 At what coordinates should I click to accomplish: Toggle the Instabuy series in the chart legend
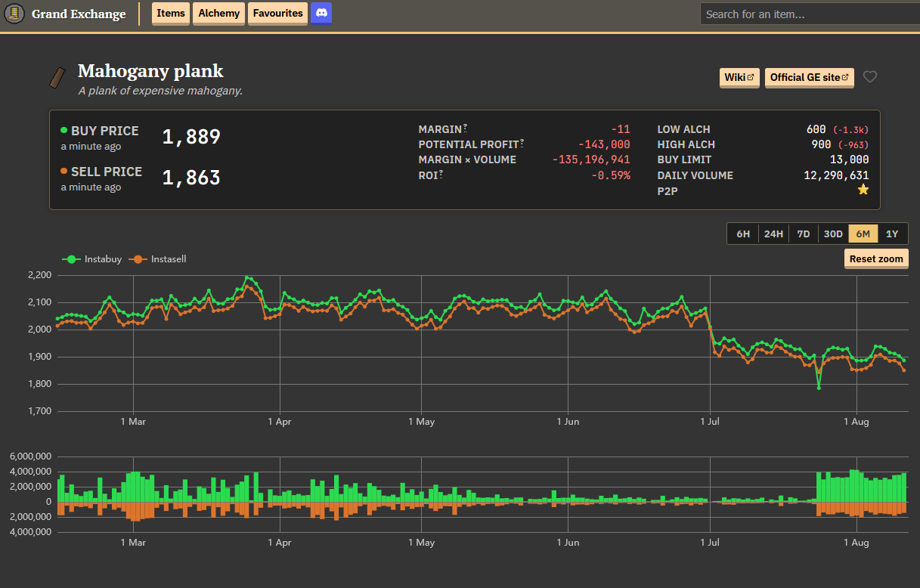point(92,259)
